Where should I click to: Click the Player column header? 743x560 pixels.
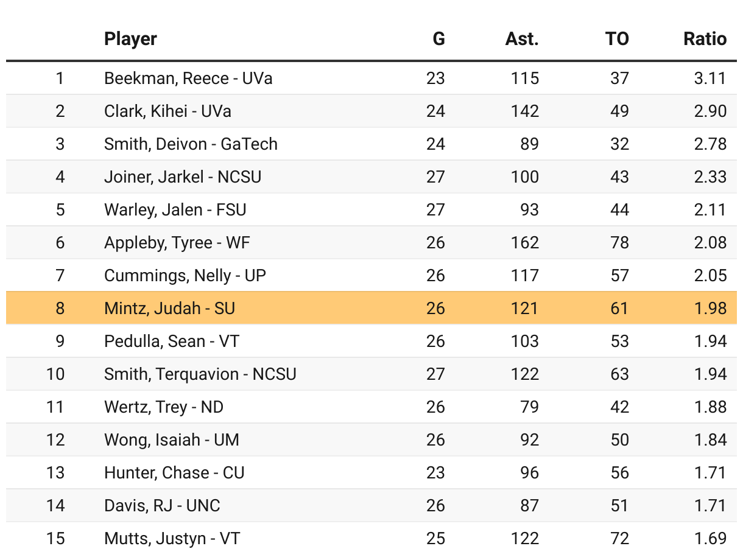coord(130,39)
